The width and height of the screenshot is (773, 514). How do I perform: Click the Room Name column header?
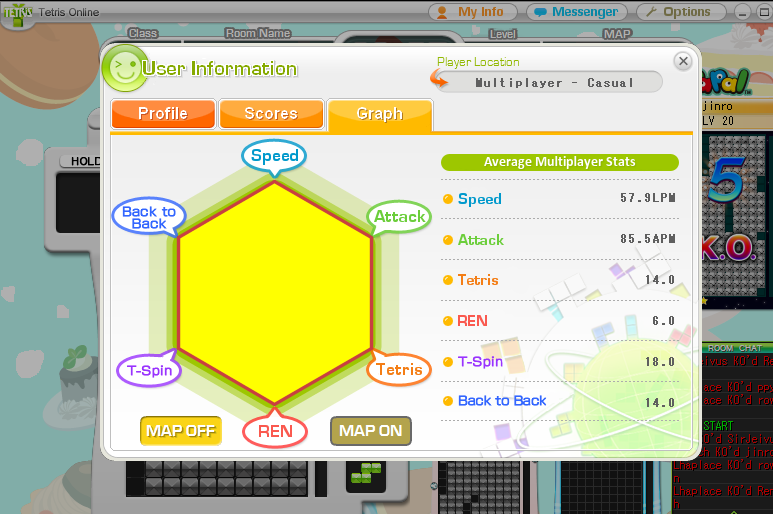click(x=258, y=34)
